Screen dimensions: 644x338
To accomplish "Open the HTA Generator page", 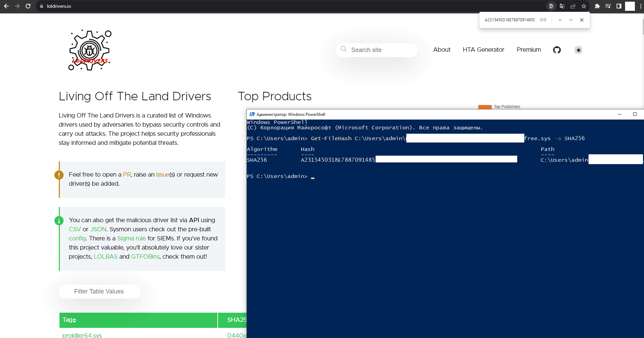I will (x=483, y=50).
